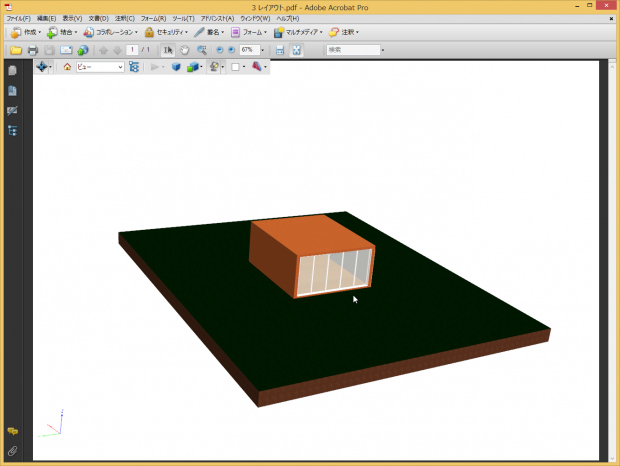Viewport: 620px width, 466px height.
Task: Open the ツール(T) menu
Action: coord(183,18)
